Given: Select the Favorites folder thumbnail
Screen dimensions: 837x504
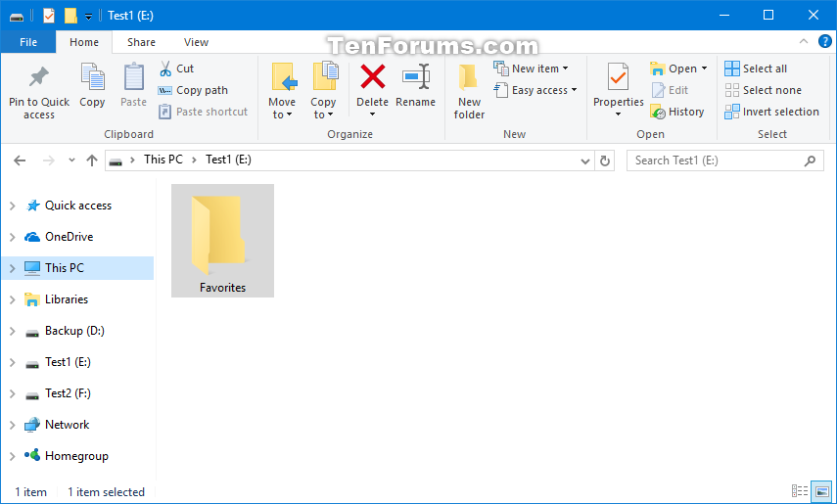Looking at the screenshot, I should point(222,241).
